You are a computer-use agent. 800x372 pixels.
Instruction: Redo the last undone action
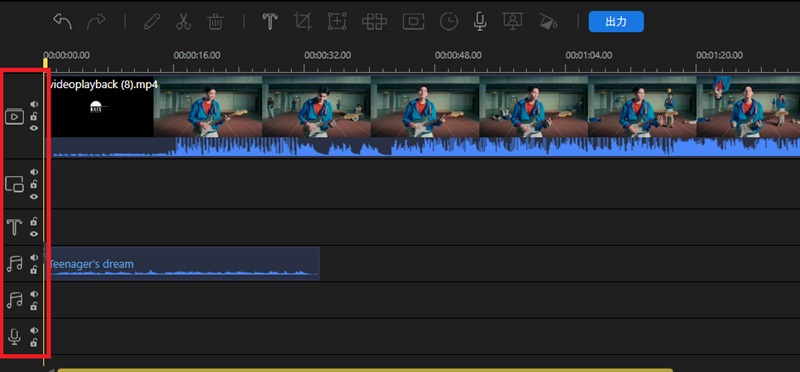click(x=96, y=21)
